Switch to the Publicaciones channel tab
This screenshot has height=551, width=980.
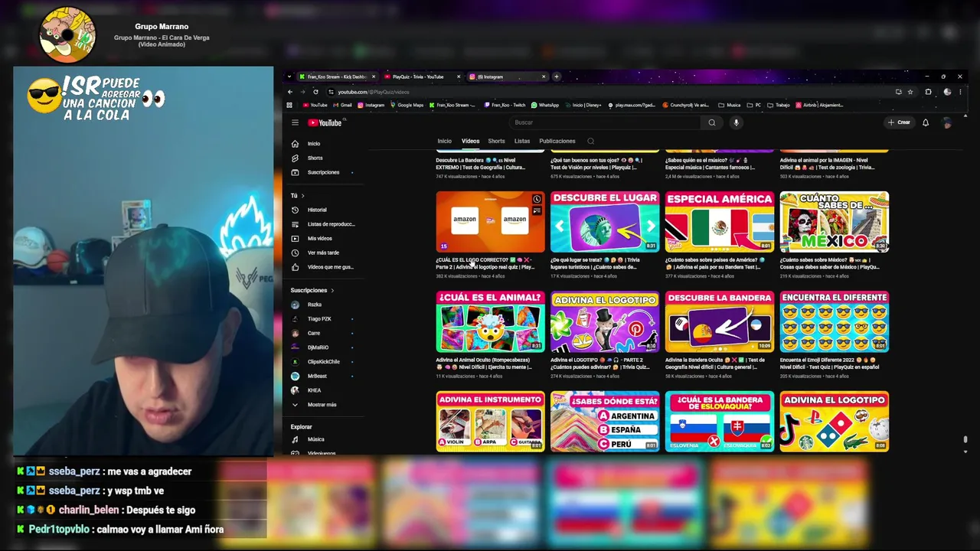[557, 141]
